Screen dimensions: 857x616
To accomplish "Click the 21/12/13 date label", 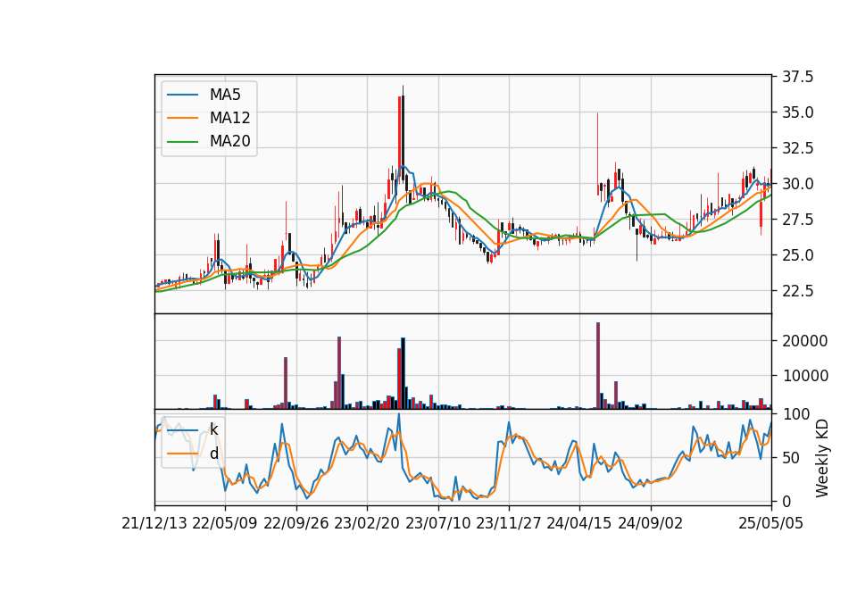I will click(x=154, y=523).
